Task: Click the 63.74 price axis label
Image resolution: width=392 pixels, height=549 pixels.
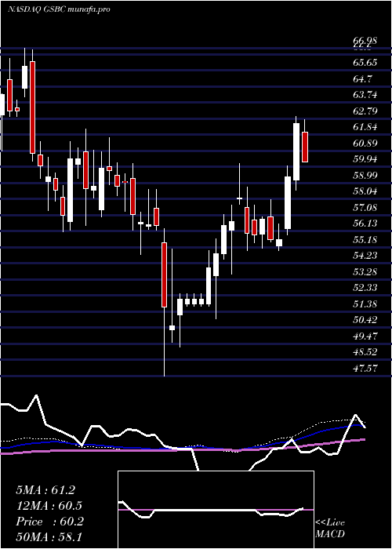Action: (365, 95)
